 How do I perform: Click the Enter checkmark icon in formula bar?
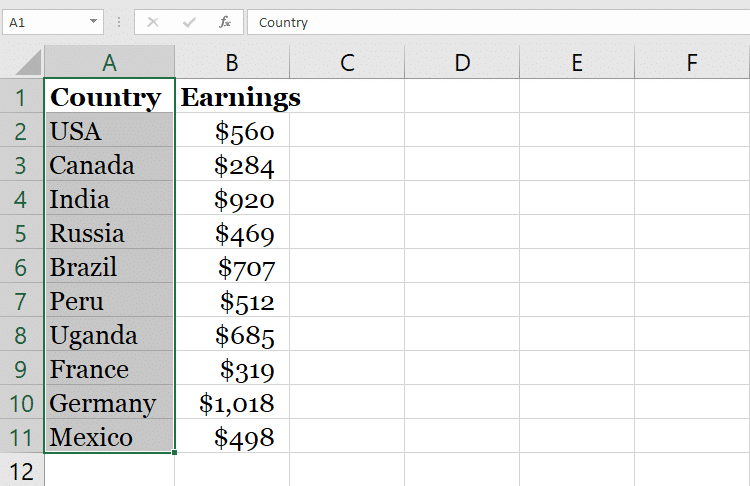[x=189, y=22]
